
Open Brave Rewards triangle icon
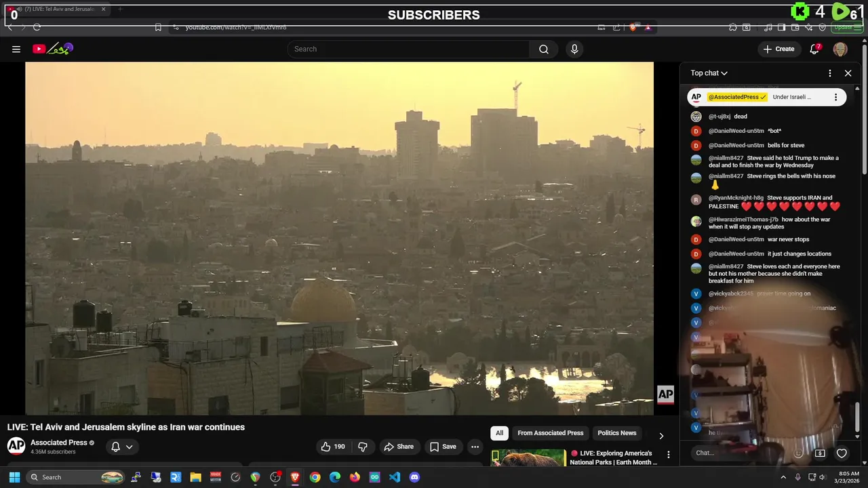click(648, 27)
